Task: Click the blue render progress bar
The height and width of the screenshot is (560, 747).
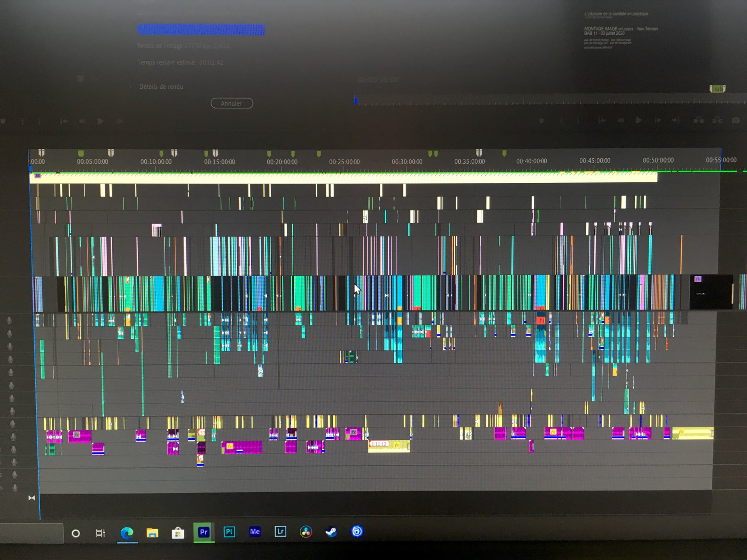Action: coord(201,30)
